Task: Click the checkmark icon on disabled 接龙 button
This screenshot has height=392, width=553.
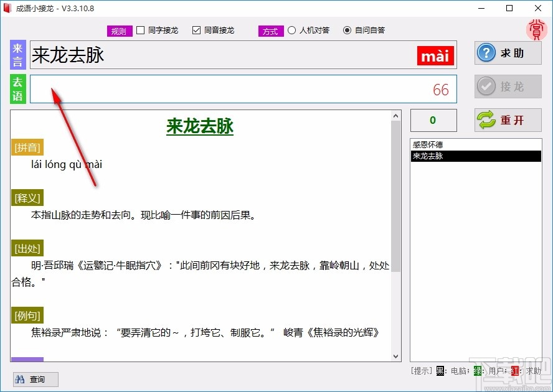Action: click(488, 86)
